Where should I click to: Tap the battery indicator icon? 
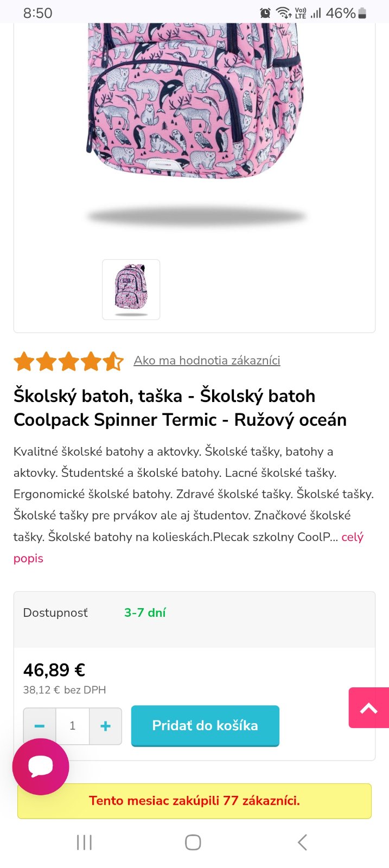(x=362, y=13)
